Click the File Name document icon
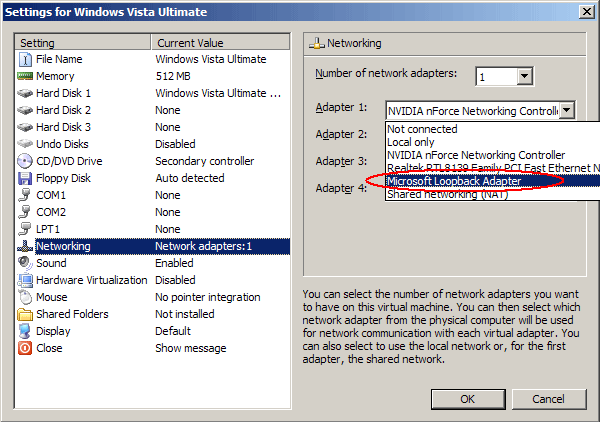Screen dimensions: 600x422 pyautogui.click(x=25, y=59)
